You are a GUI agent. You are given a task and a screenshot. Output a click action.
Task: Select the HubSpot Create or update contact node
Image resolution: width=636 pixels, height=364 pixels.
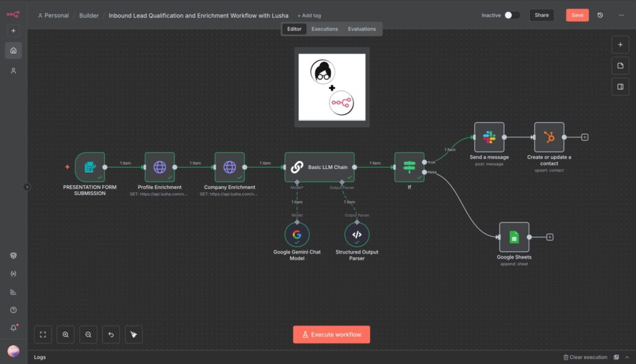[x=549, y=137]
